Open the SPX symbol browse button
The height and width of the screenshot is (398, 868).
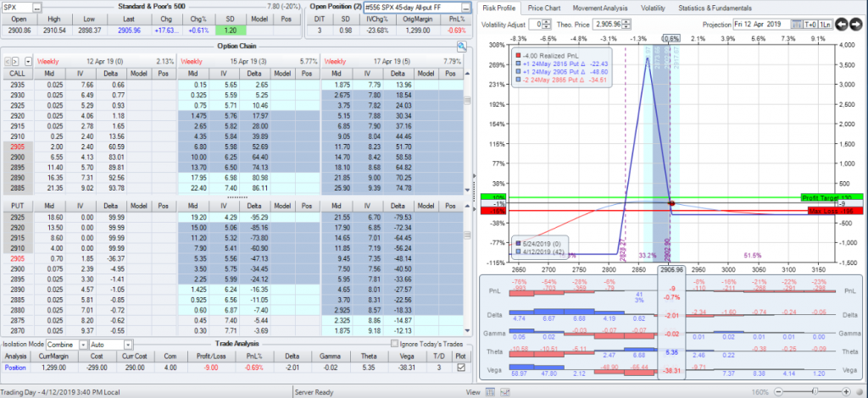[36, 8]
